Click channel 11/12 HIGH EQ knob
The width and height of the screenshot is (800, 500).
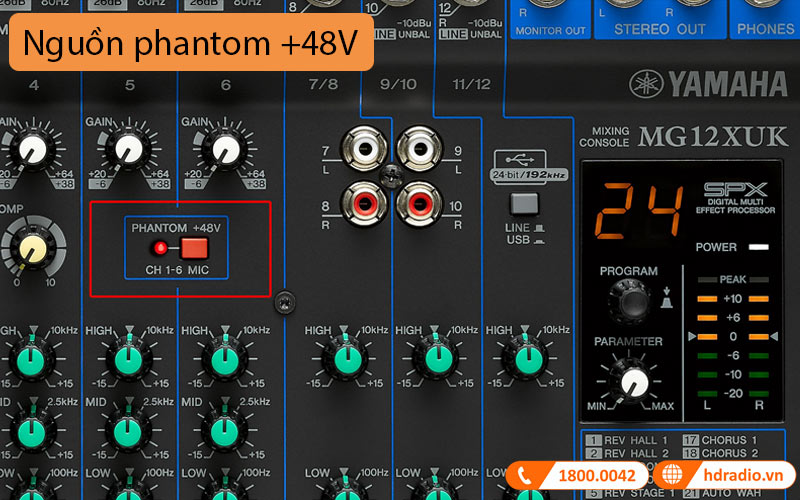tap(528, 360)
